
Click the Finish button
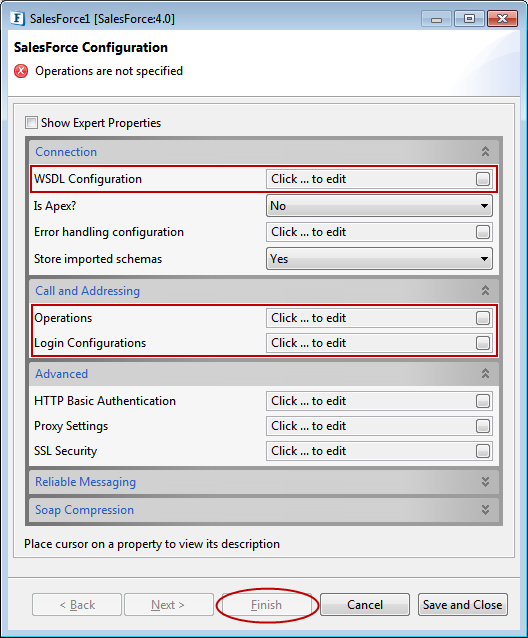click(x=266, y=605)
